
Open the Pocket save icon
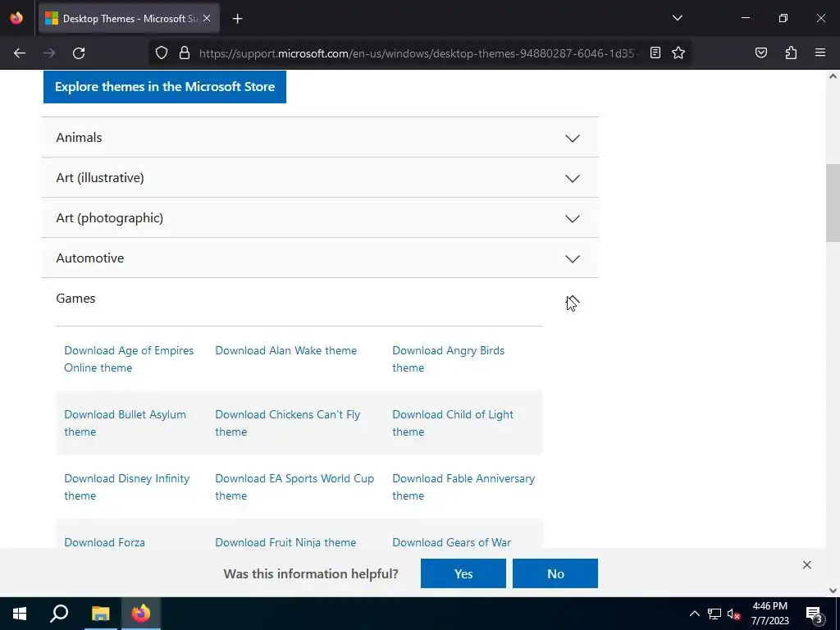[x=760, y=52]
